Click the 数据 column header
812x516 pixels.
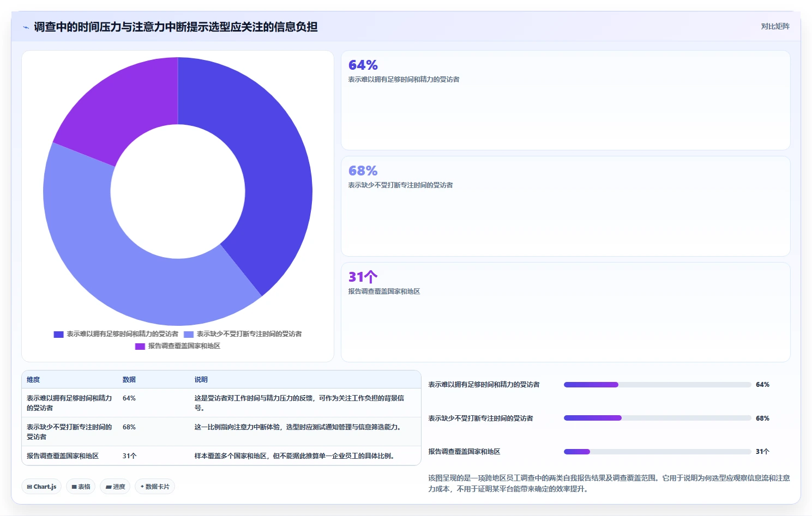click(x=129, y=380)
